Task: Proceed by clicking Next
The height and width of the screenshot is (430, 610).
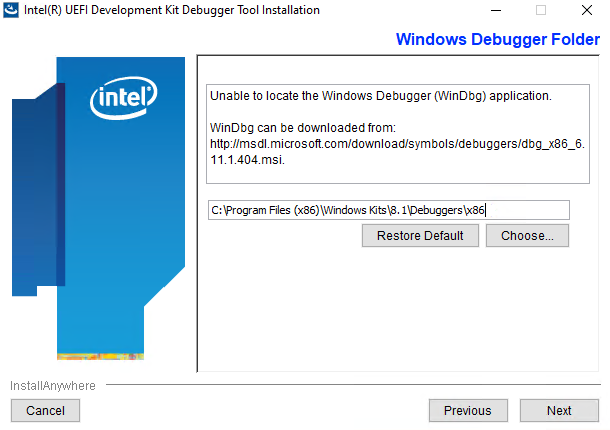Action: tap(559, 410)
